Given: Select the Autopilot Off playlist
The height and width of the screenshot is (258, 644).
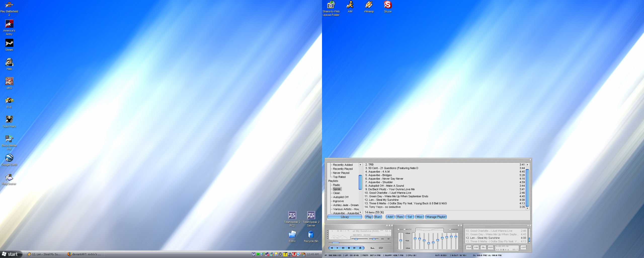Looking at the screenshot, I should click(341, 197).
